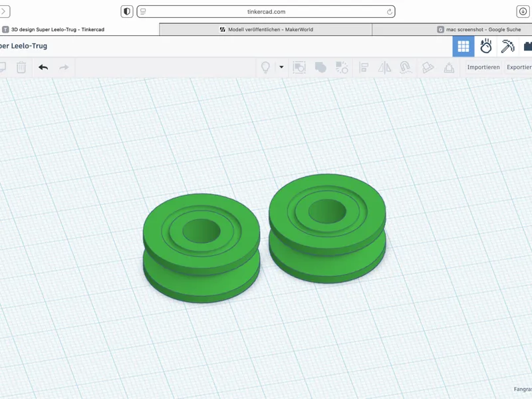Click the Cruise magnet icon
This screenshot has height=399, width=532.
tap(406, 67)
